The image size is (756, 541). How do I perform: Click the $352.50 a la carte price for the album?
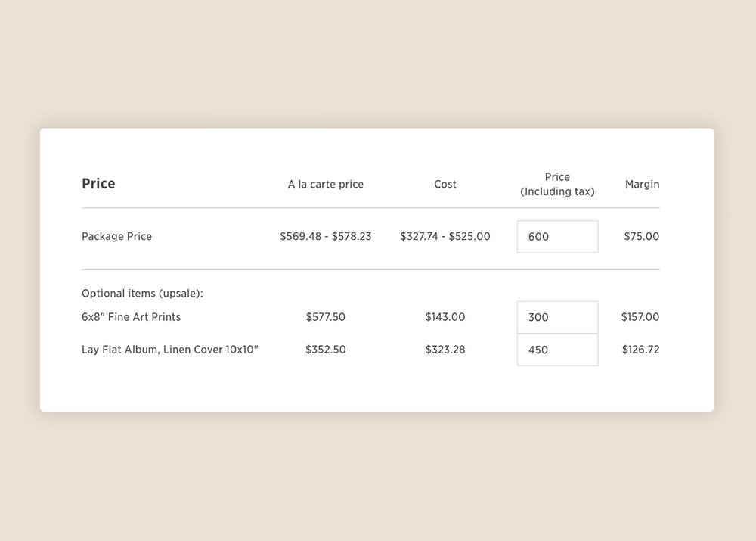(325, 350)
